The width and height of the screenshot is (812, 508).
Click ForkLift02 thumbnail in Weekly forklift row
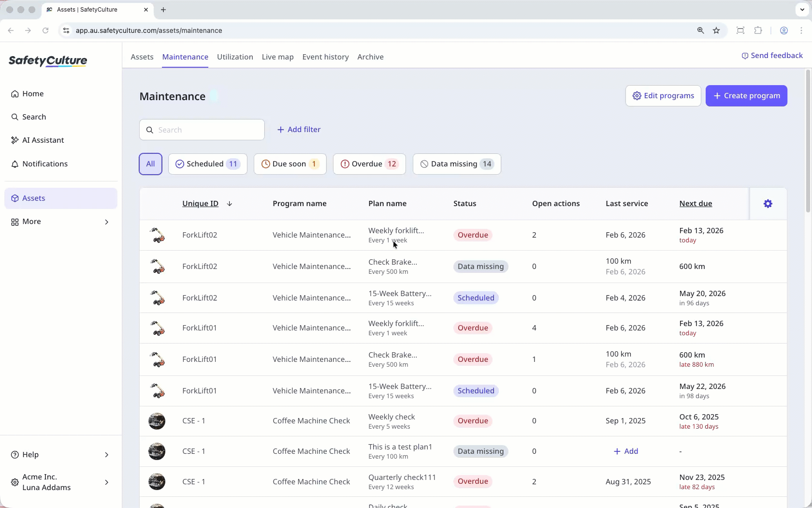(x=157, y=235)
